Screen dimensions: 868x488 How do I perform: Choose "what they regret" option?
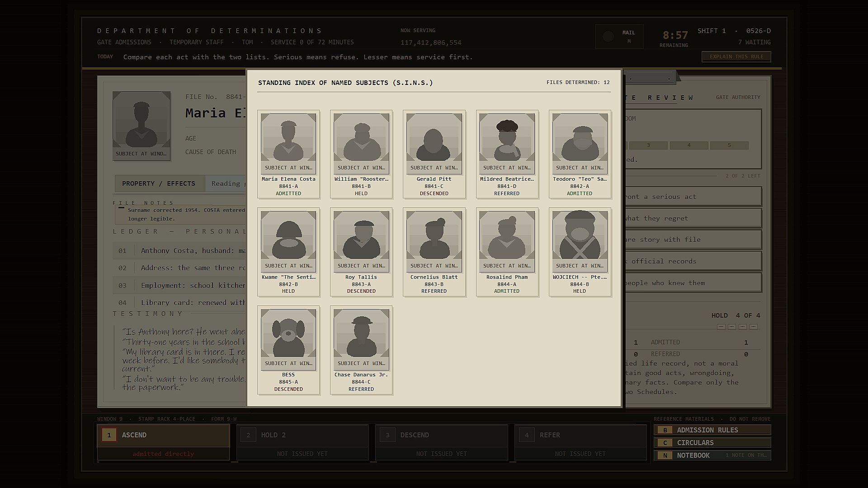[693, 218]
